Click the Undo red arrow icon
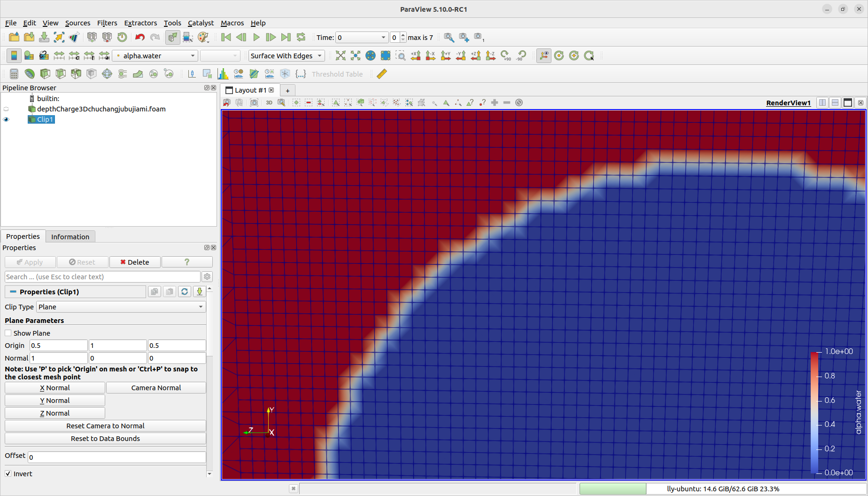 pyautogui.click(x=140, y=37)
